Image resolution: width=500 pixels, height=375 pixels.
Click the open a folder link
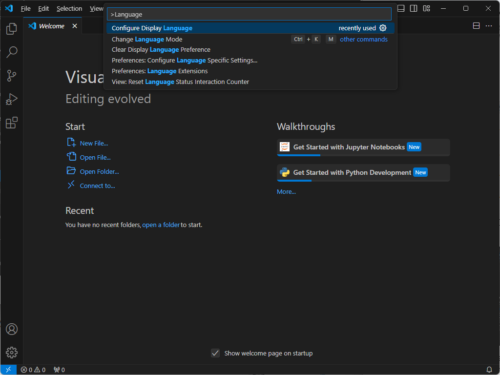[161, 225]
